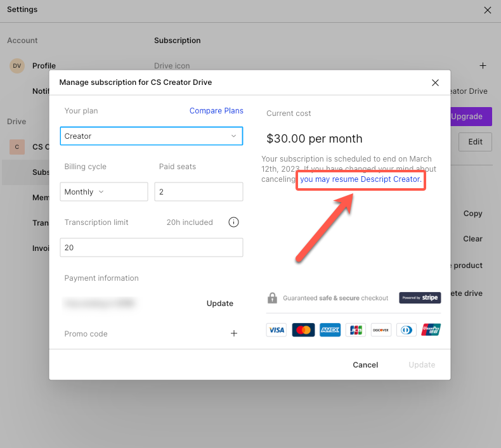
Task: Click Clear in the Settings background
Action: coord(472,239)
